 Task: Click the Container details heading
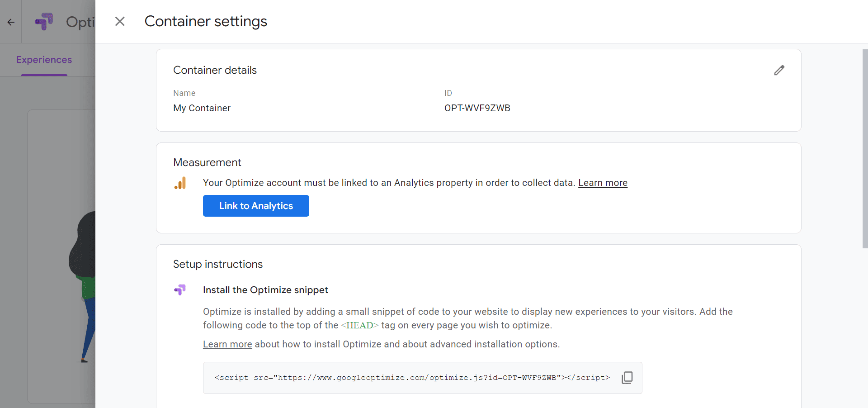(215, 70)
